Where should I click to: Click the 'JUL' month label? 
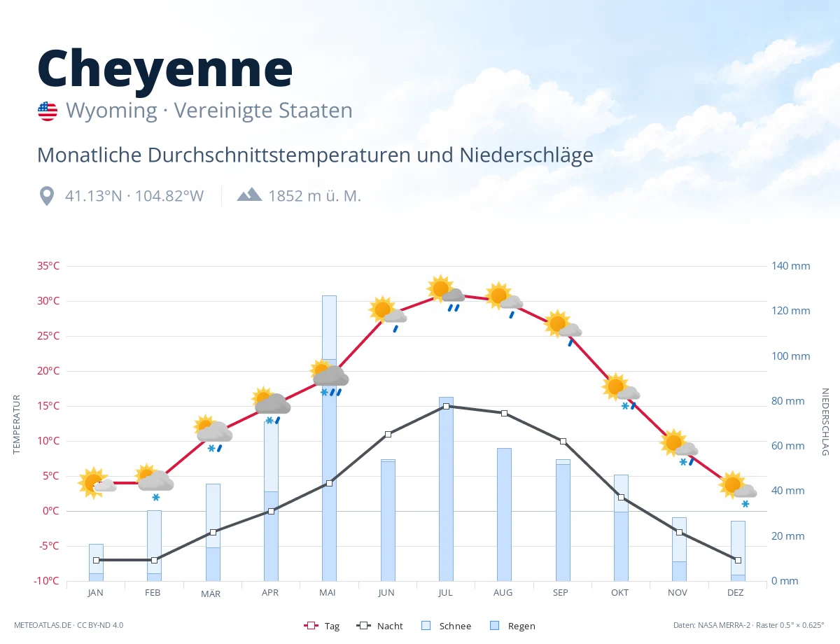pyautogui.click(x=446, y=592)
